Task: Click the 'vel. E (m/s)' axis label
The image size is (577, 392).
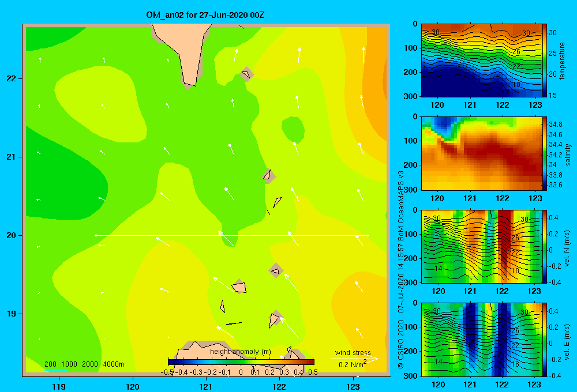Action: [567, 341]
